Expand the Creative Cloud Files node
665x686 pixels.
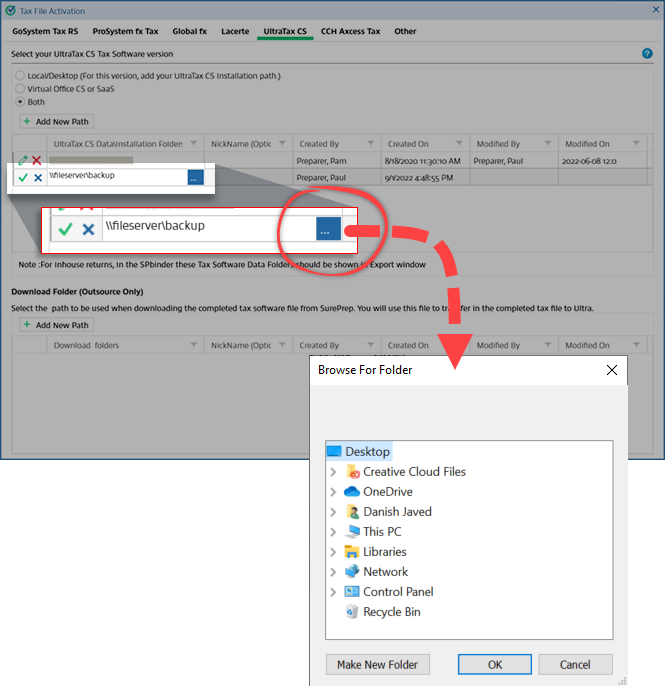pyautogui.click(x=333, y=472)
